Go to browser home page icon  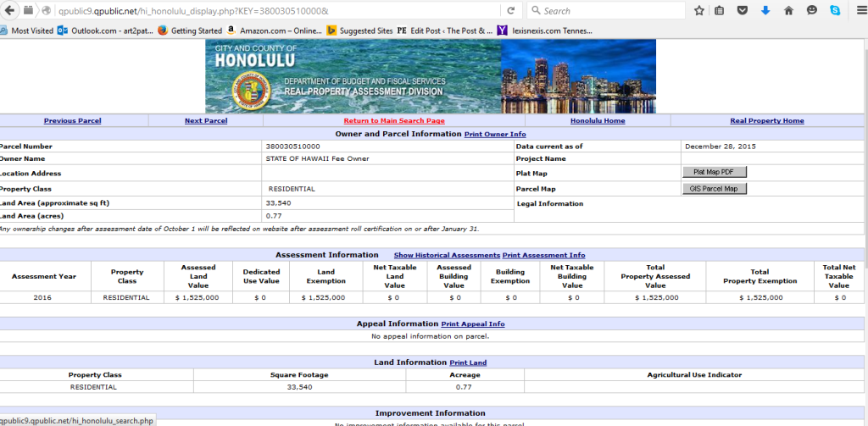[788, 11]
